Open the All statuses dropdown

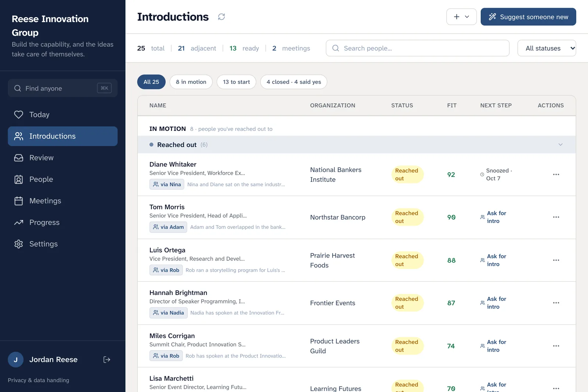pos(546,48)
